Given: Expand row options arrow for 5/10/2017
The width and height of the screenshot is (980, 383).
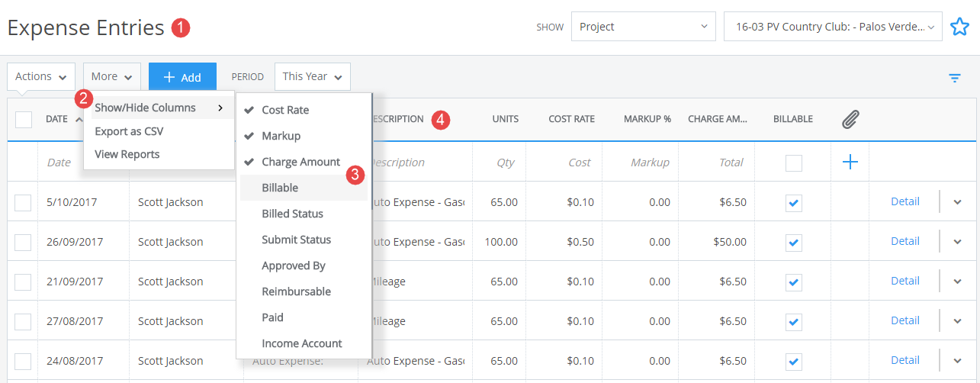Looking at the screenshot, I should (958, 202).
